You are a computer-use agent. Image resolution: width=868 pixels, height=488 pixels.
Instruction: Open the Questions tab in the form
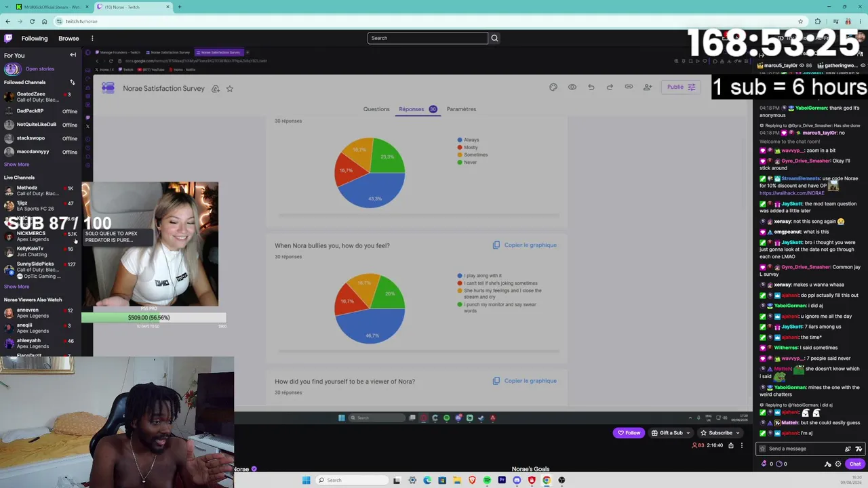pos(376,109)
